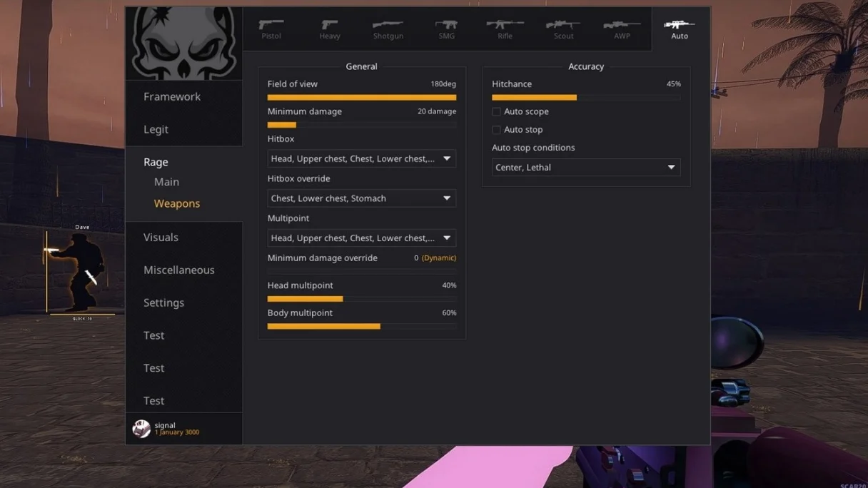Open the Main submenu under Rage

point(166,182)
